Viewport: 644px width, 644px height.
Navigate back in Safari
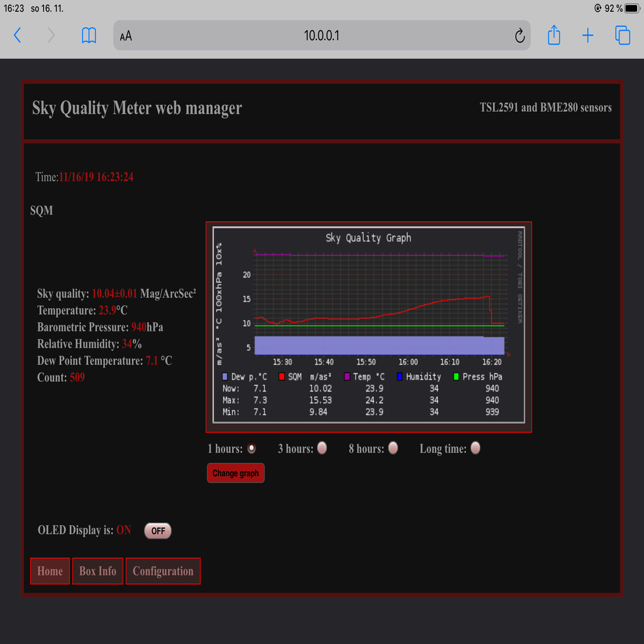(x=17, y=35)
